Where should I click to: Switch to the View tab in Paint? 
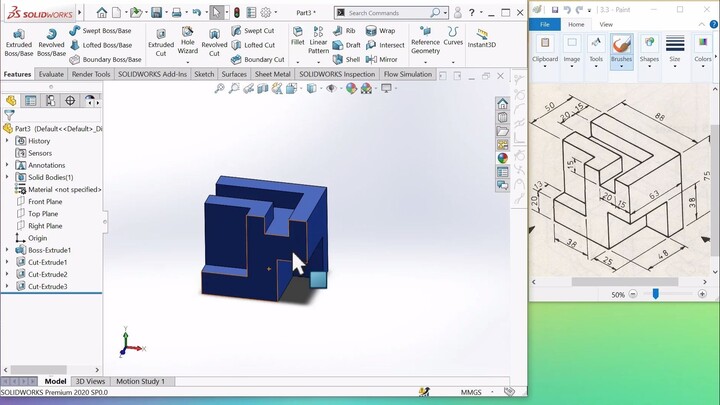(x=606, y=24)
